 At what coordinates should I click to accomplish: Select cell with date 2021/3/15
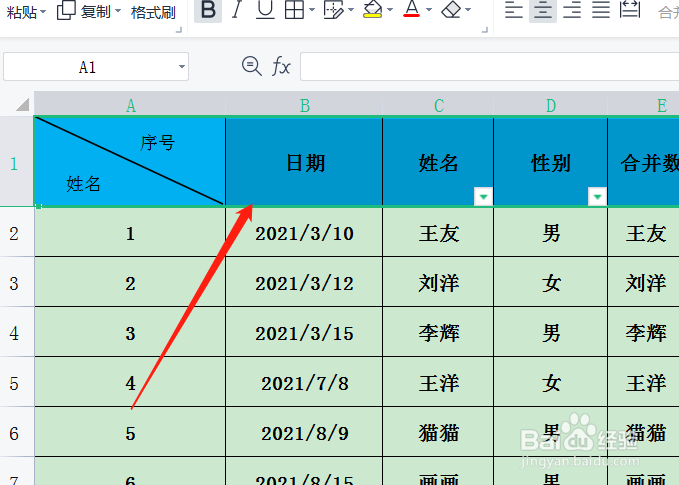[304, 332]
